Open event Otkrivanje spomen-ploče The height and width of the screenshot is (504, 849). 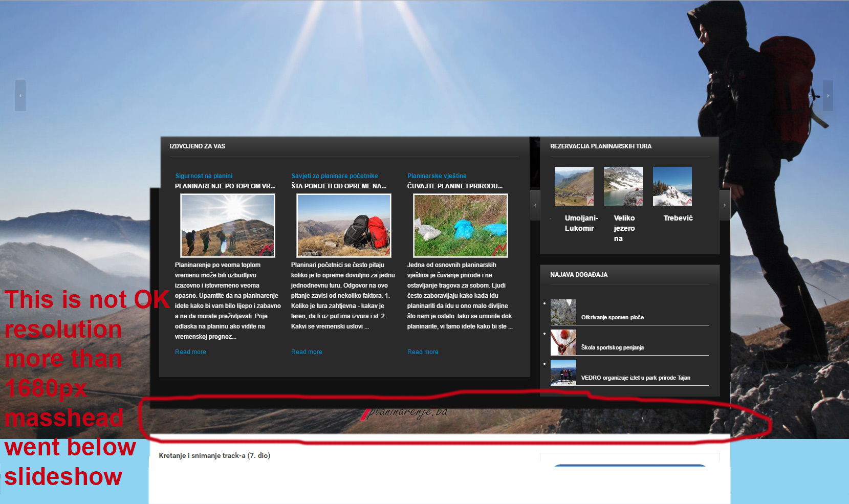click(x=613, y=317)
